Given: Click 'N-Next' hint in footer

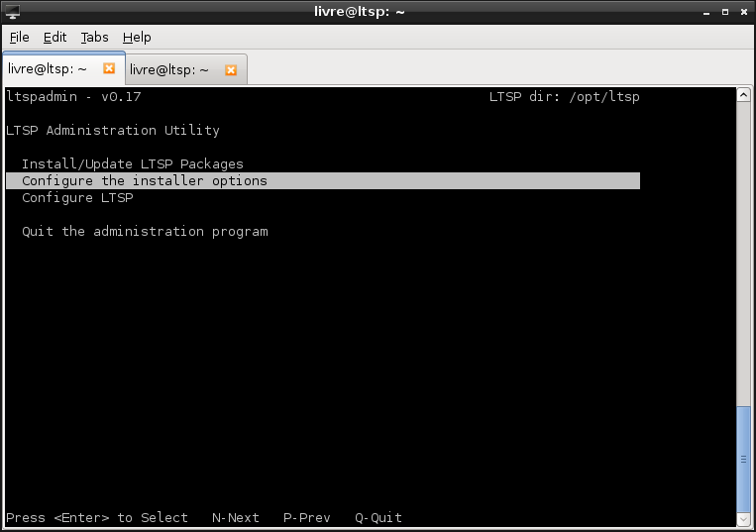Looking at the screenshot, I should click(x=236, y=517).
